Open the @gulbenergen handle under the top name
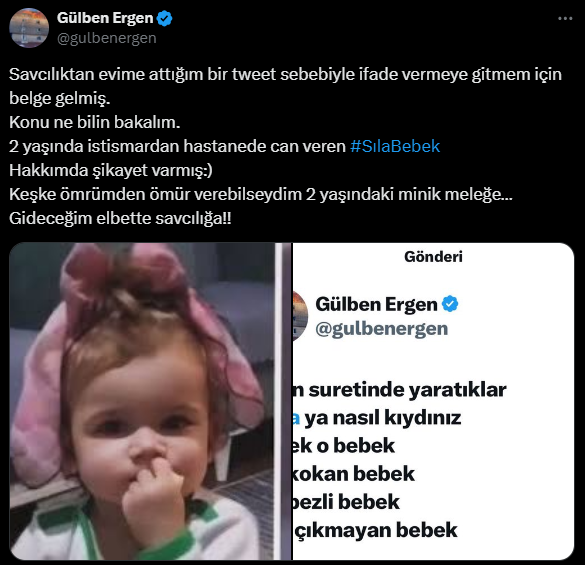The width and height of the screenshot is (585, 565). (x=106, y=38)
